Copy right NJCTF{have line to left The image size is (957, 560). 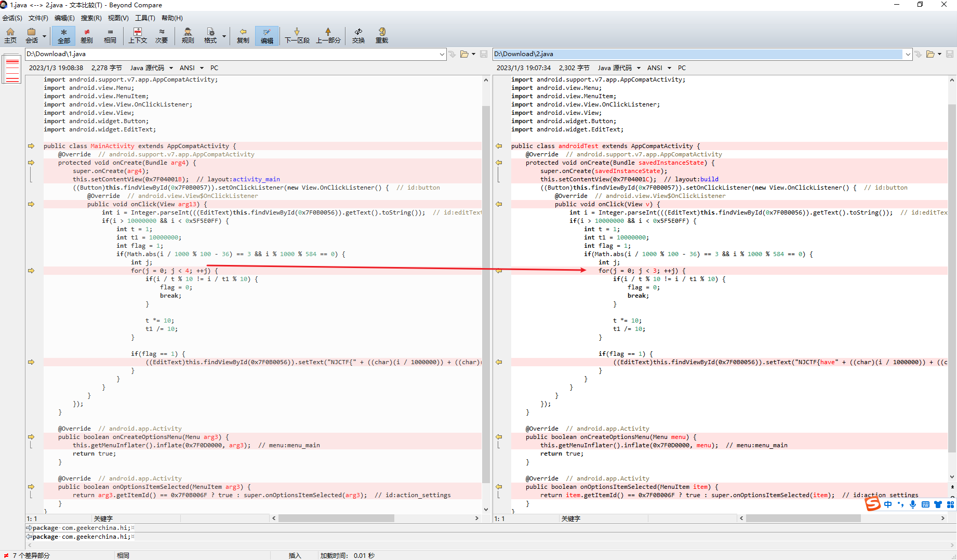click(x=499, y=362)
